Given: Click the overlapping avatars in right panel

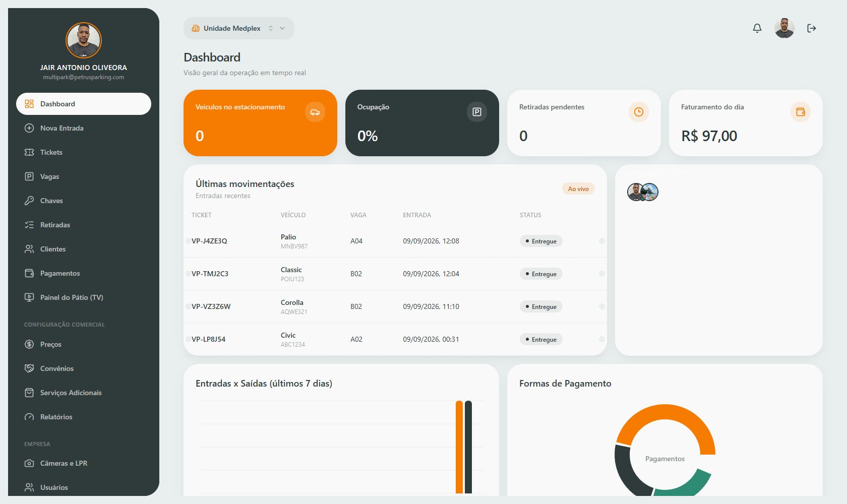Looking at the screenshot, I should point(643,192).
